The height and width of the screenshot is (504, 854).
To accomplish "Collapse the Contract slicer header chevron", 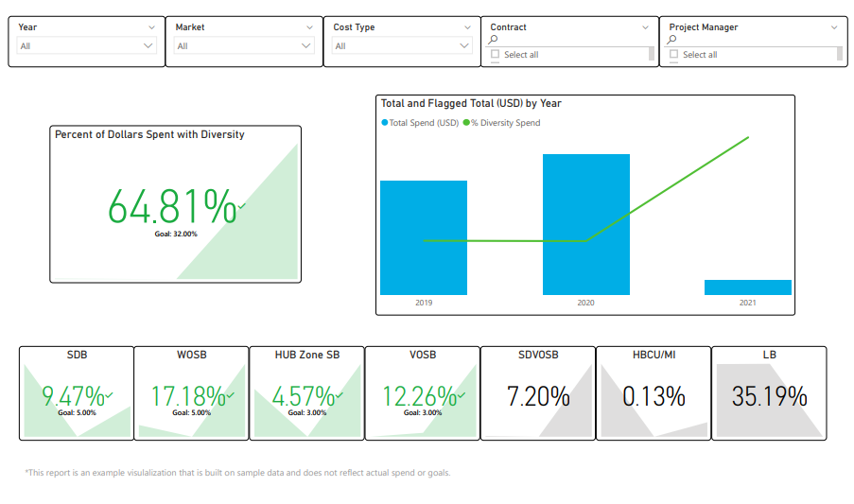I will [646, 27].
